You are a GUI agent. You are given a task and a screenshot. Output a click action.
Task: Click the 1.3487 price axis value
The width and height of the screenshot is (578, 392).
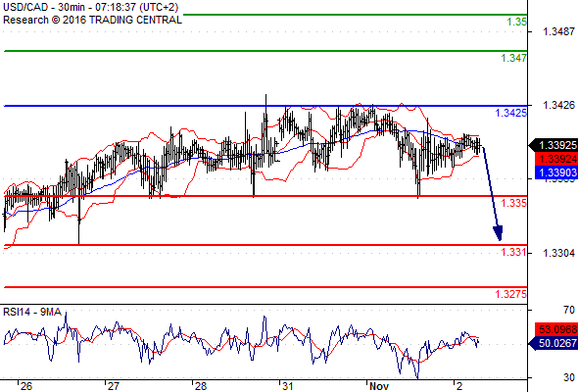[x=558, y=31]
